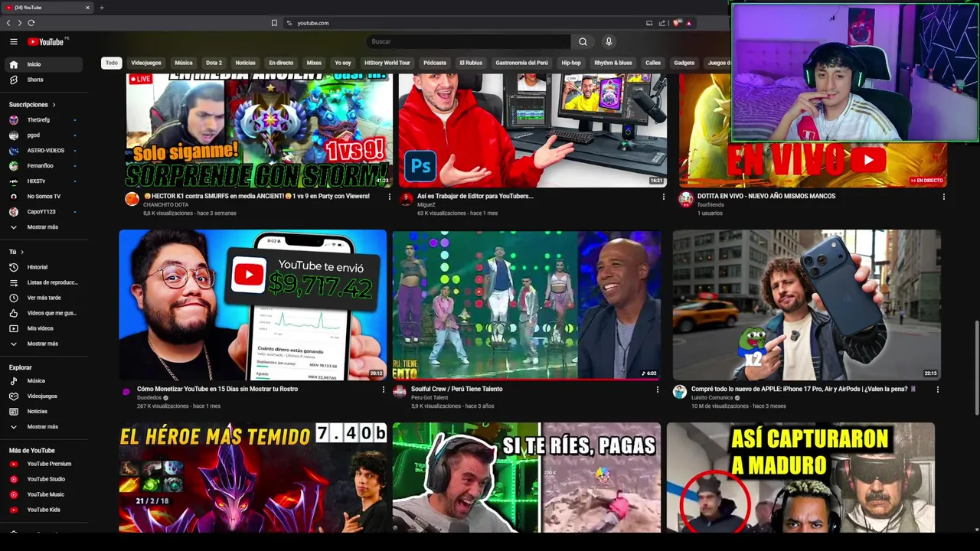The height and width of the screenshot is (551, 980).
Task: Open Mis videos in sidebar
Action: [x=44, y=328]
